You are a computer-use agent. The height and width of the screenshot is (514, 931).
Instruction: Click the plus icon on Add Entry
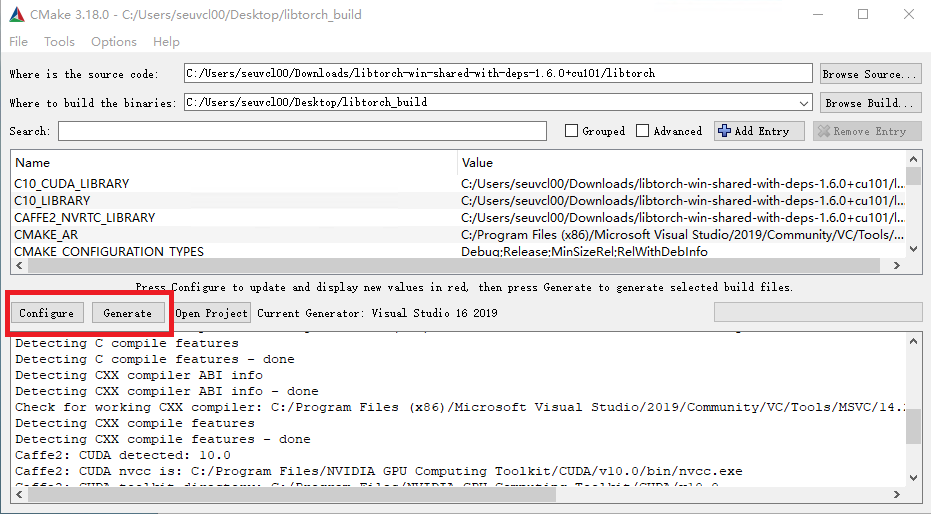[724, 131]
